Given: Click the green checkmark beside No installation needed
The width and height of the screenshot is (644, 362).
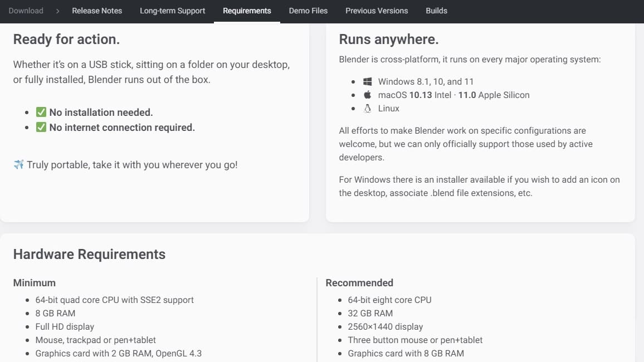Looking at the screenshot, I should (x=41, y=112).
